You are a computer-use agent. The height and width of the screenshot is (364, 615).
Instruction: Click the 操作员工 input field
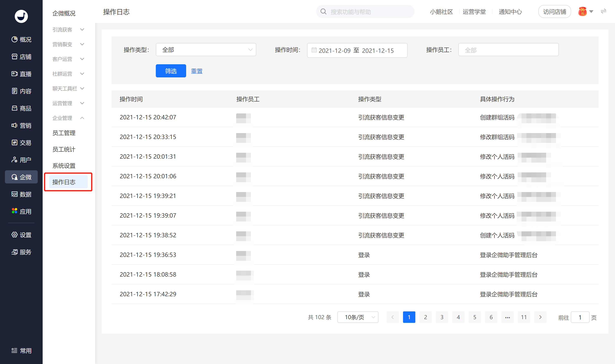[x=508, y=50]
